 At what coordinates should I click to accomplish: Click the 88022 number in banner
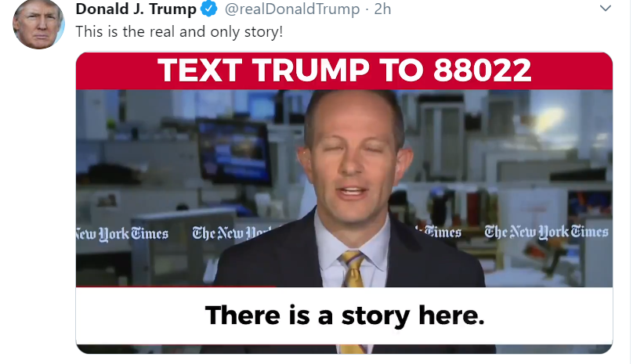click(x=482, y=70)
